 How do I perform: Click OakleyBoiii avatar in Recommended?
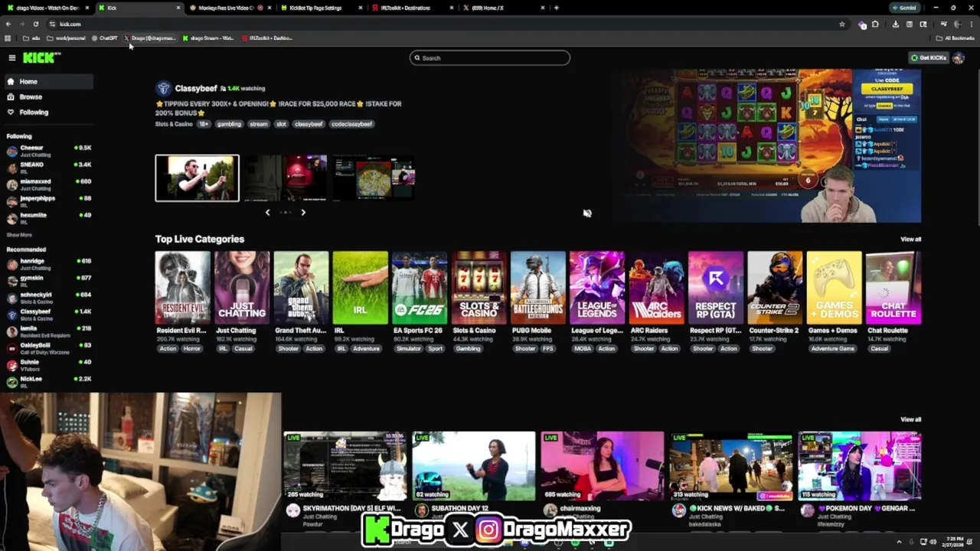point(11,348)
